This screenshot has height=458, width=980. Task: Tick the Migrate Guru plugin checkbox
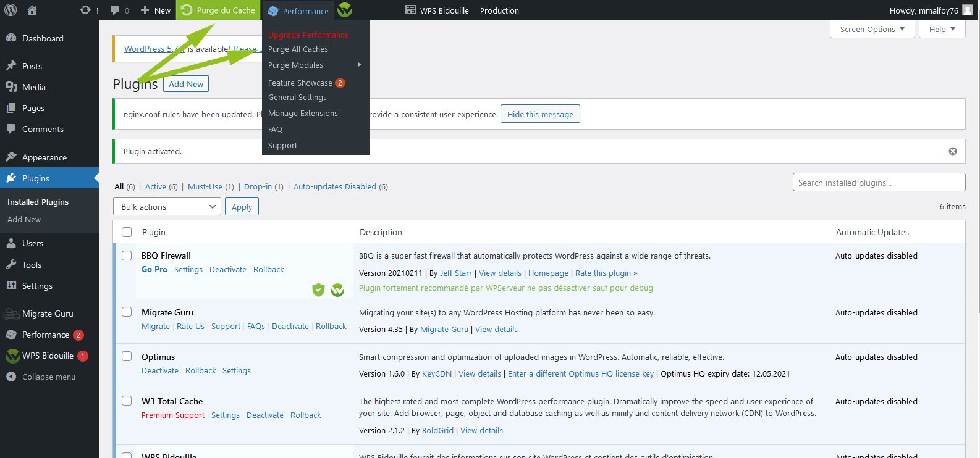click(x=127, y=312)
